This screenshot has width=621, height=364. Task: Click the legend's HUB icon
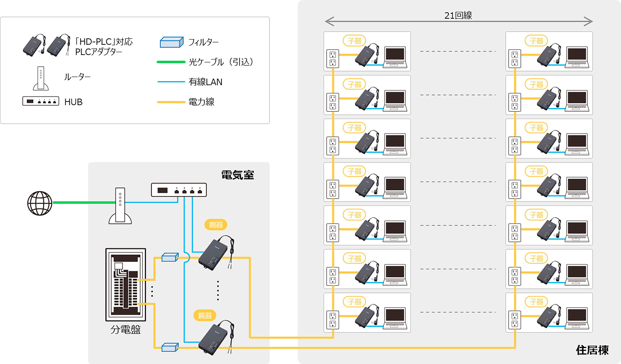41,101
